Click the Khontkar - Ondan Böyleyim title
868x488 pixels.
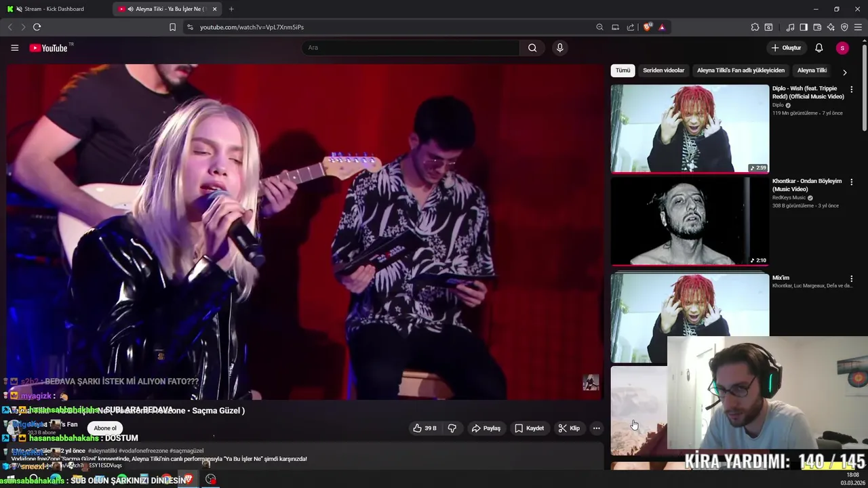pos(807,185)
